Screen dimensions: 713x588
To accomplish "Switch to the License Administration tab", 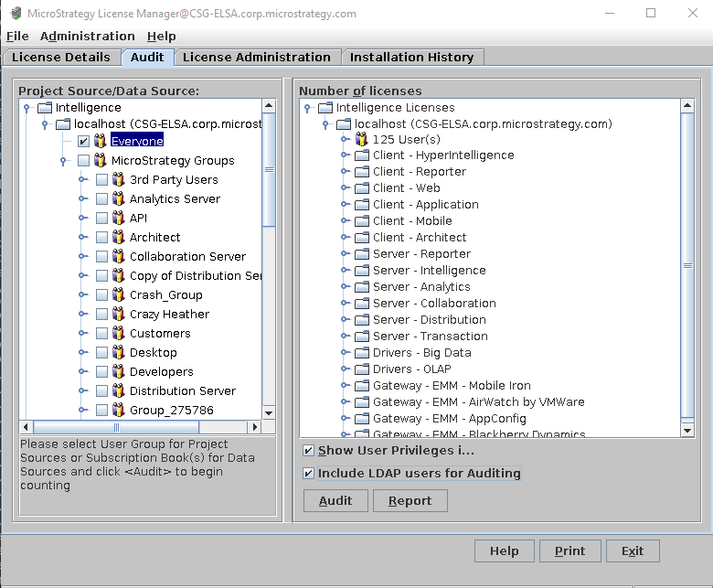I will (256, 57).
